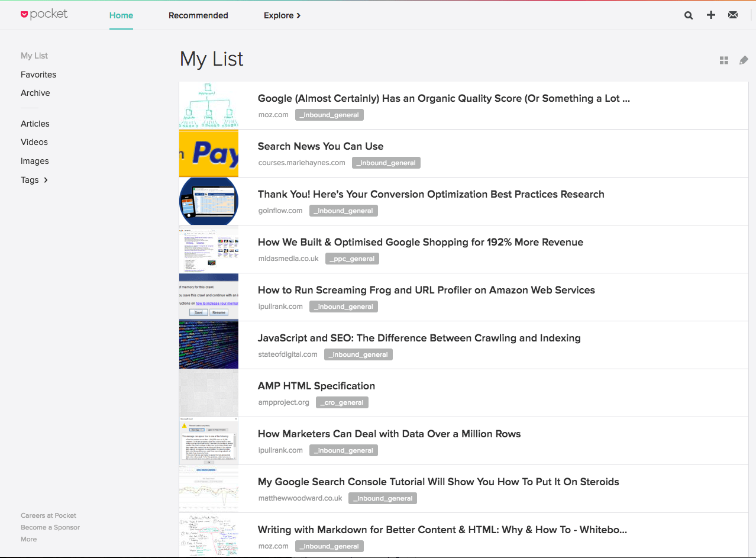Open Google Shopping 192% More Revenue article
Screen dimensions: 756x558
click(x=421, y=242)
